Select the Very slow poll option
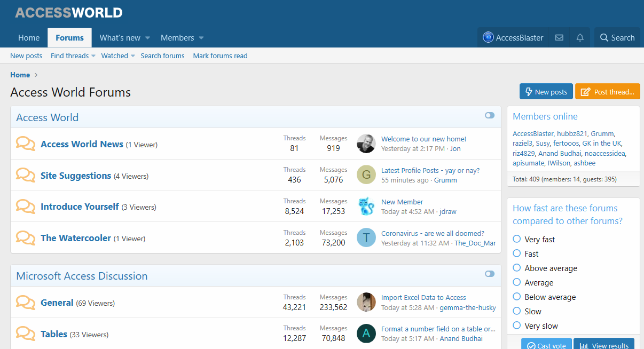Screen dimensions: 644x349 tap(516, 326)
